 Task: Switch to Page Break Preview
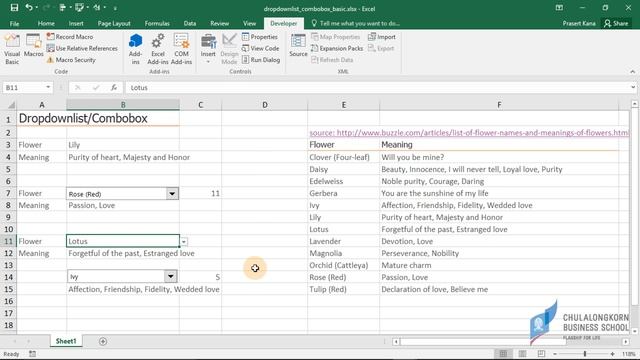541,354
